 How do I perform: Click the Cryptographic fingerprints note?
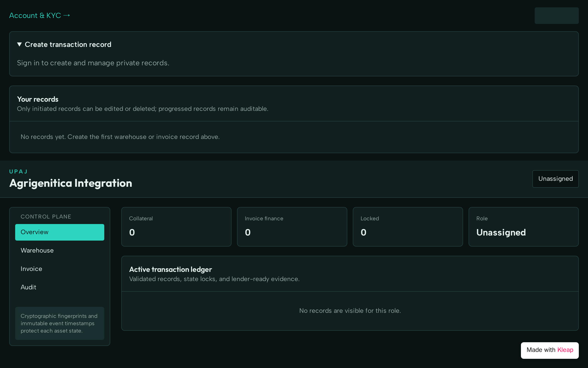coord(59,323)
